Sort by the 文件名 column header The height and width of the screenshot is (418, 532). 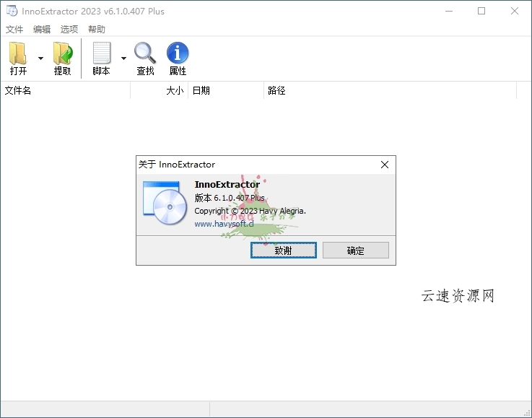click(66, 90)
